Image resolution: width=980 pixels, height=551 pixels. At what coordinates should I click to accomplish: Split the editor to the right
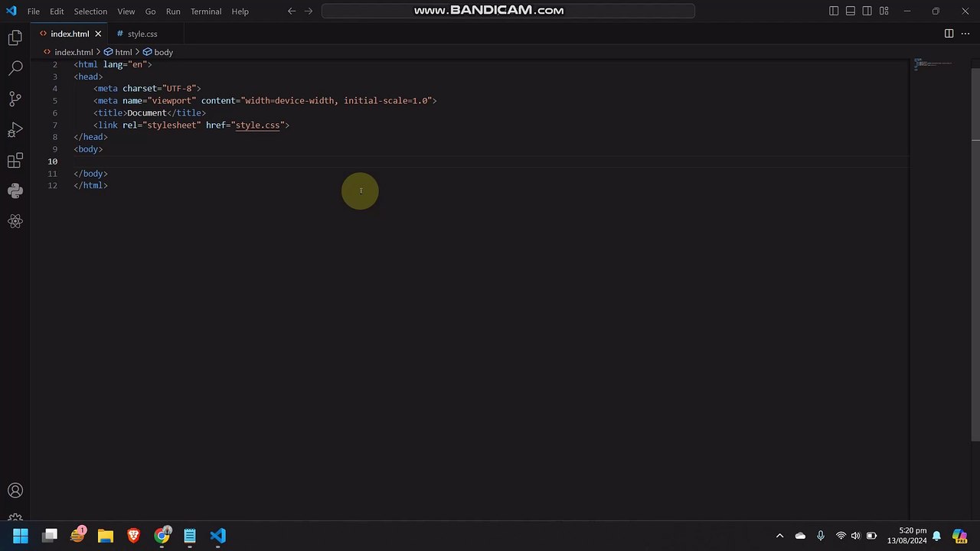(949, 34)
